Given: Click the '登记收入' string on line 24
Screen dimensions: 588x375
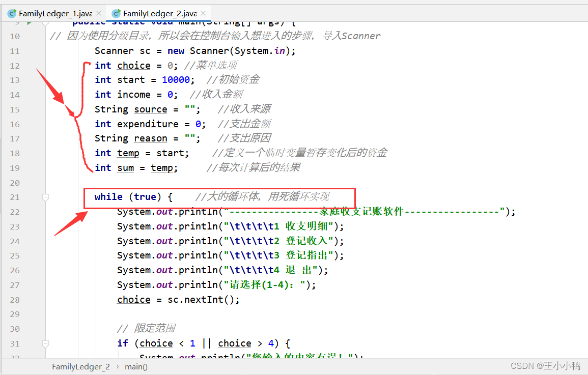Looking at the screenshot, I should pos(307,241).
